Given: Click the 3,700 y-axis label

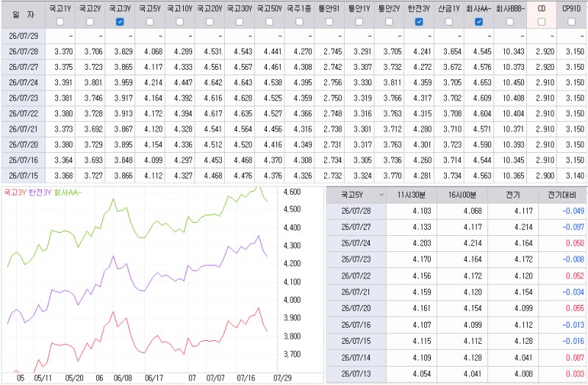Looking at the screenshot, I should [x=292, y=354].
